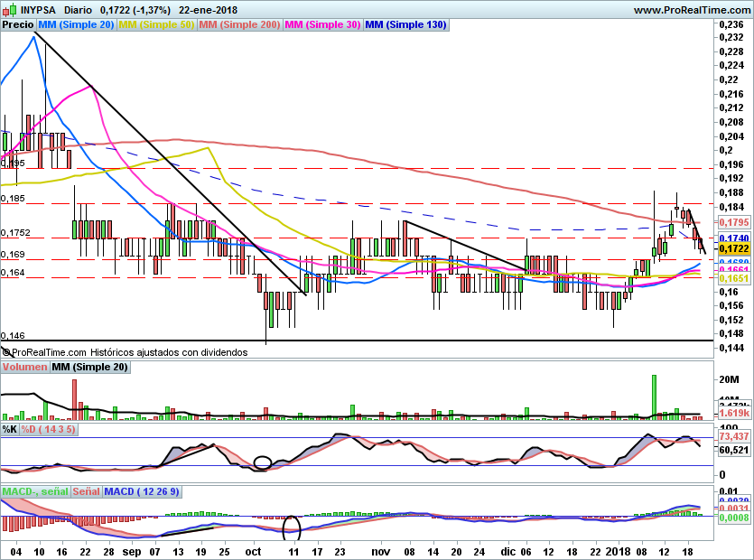Select the Precio label tab
The height and width of the screenshot is (560, 754).
[x=18, y=25]
